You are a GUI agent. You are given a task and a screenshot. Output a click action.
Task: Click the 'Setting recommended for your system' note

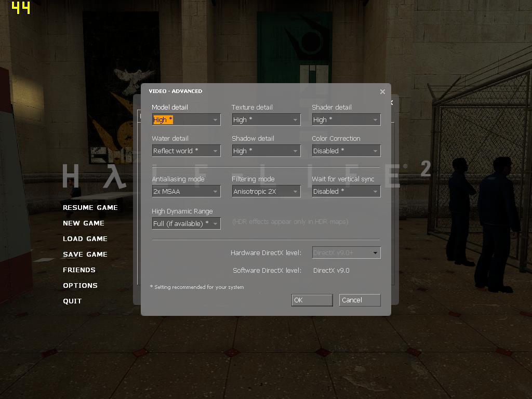[x=197, y=287]
